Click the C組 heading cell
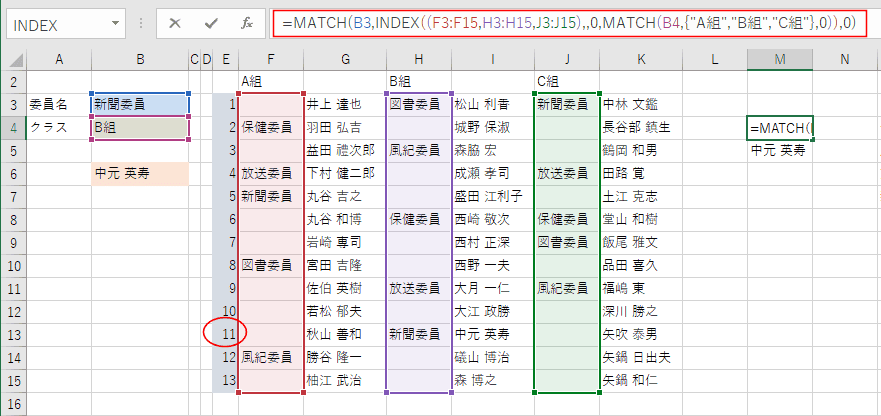 point(566,81)
